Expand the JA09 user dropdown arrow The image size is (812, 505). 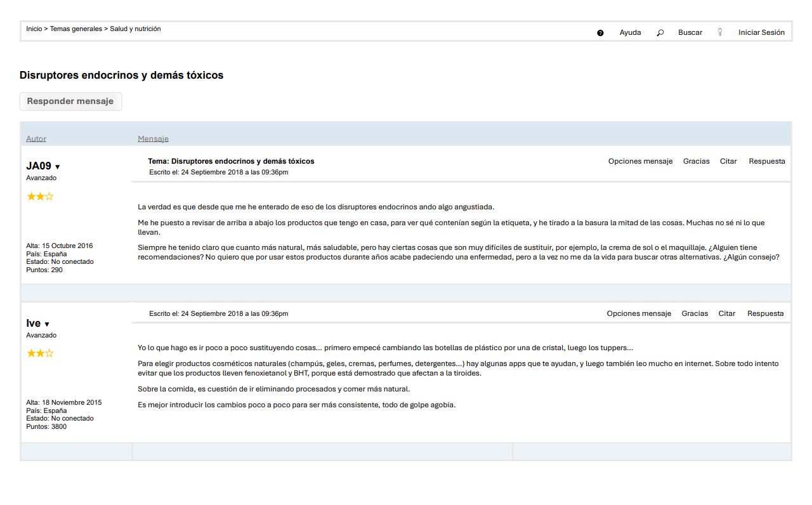[x=58, y=167]
